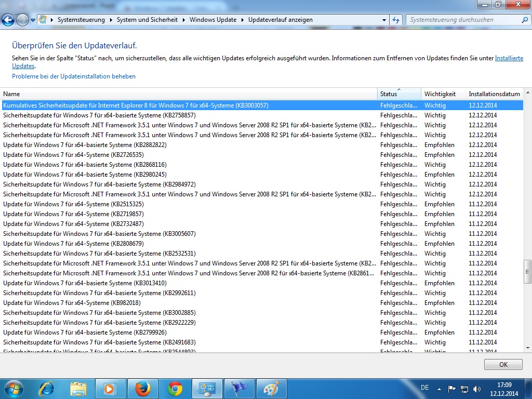Open the Installierte Updates link
This screenshot has width=532, height=399.
point(509,58)
